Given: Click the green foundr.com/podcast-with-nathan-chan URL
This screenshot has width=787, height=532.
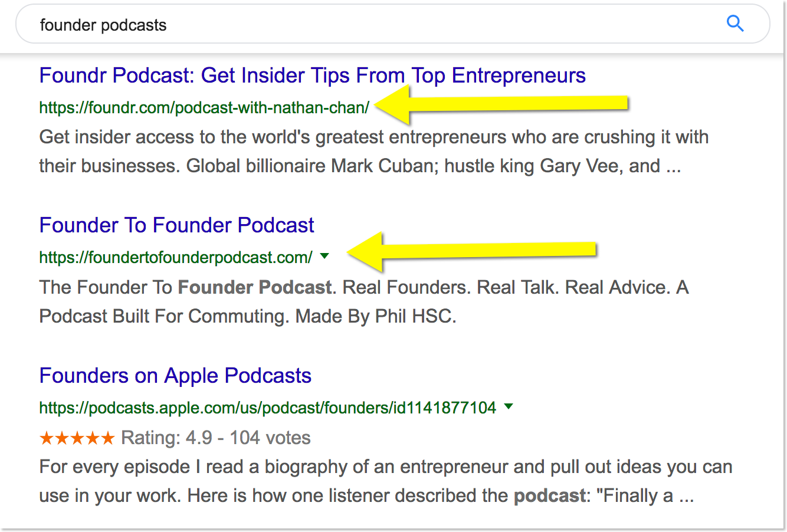Looking at the screenshot, I should (204, 107).
